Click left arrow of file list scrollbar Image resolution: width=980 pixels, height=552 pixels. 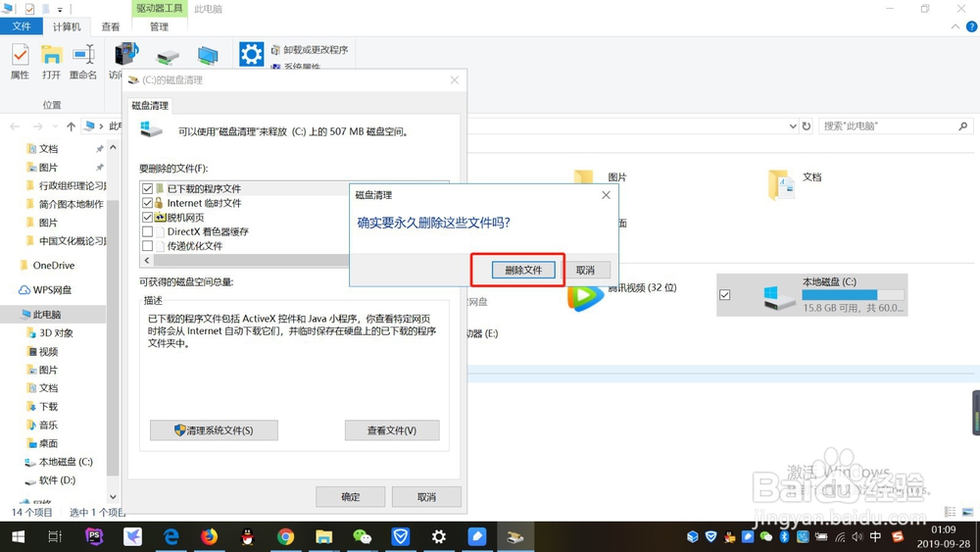[x=147, y=260]
